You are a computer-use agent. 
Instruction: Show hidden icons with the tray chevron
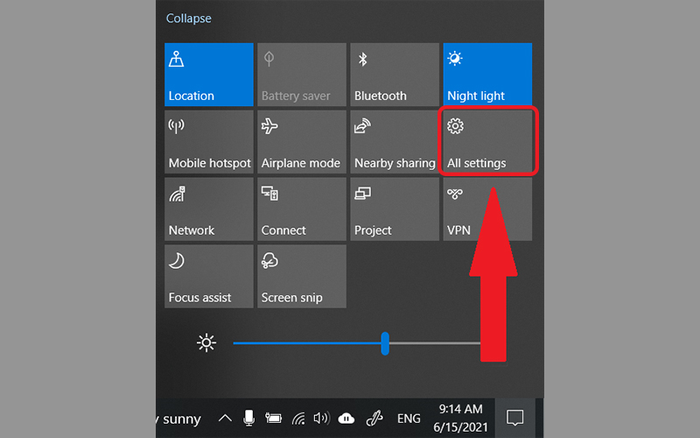[224, 418]
